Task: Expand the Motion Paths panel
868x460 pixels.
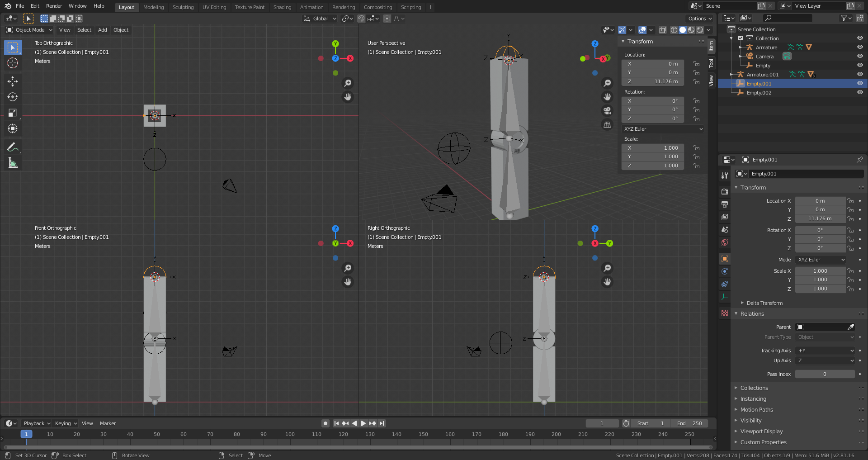Action: 756,409
